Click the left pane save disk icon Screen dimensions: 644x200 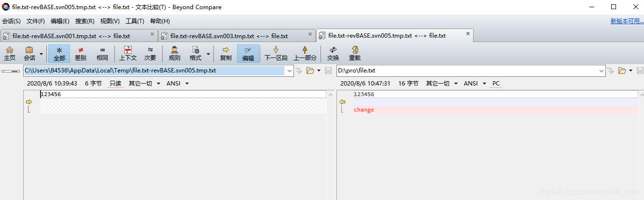click(x=328, y=71)
